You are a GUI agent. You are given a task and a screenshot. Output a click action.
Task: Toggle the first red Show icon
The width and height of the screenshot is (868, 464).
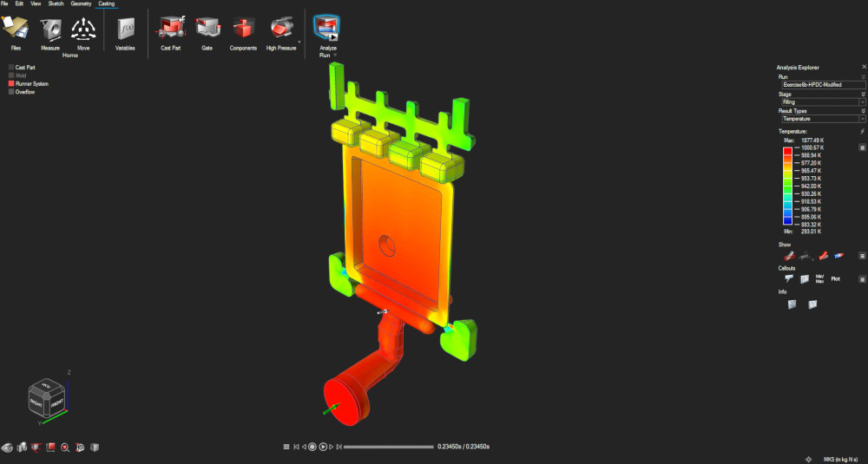click(789, 256)
